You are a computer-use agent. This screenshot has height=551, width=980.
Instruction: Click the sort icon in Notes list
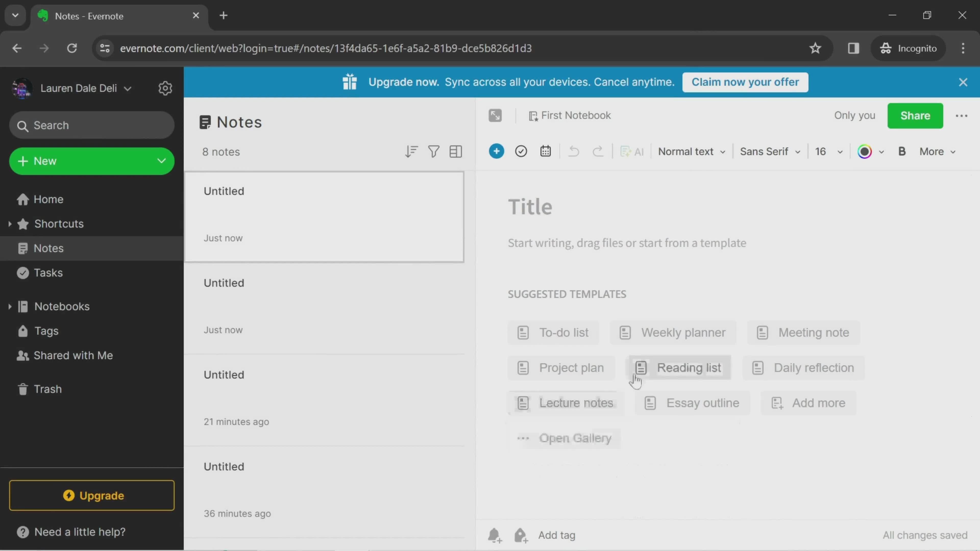click(411, 151)
